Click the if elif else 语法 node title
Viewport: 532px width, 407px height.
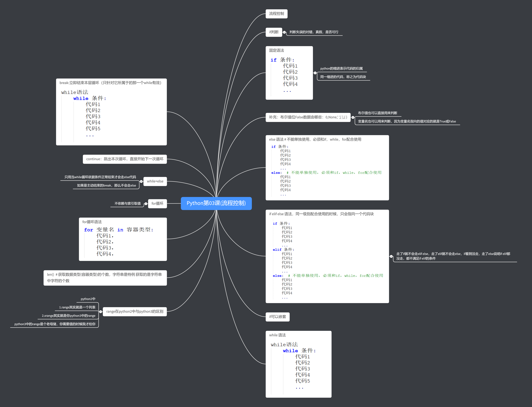[321, 214]
